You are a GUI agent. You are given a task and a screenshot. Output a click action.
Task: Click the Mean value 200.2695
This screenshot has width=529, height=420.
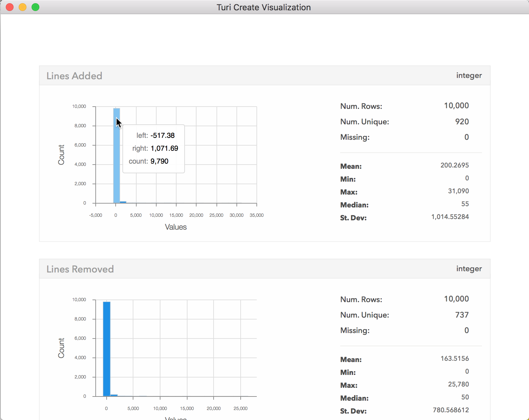(x=455, y=165)
